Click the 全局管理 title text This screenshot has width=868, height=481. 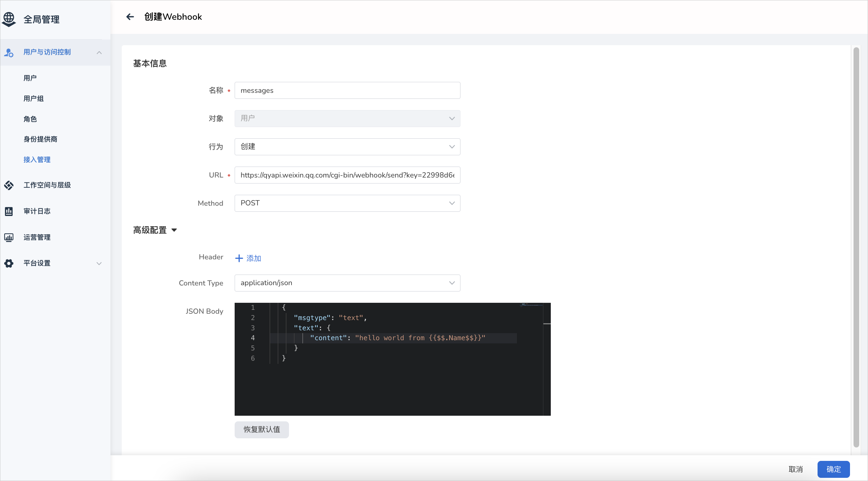point(41,19)
